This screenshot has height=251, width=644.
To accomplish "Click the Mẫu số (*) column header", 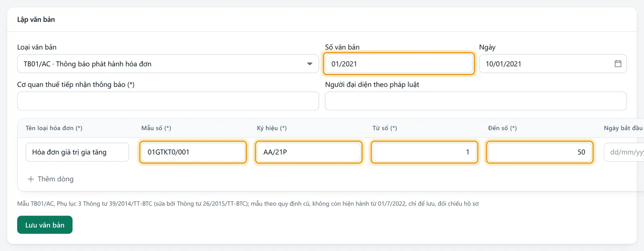I will pos(156,128).
